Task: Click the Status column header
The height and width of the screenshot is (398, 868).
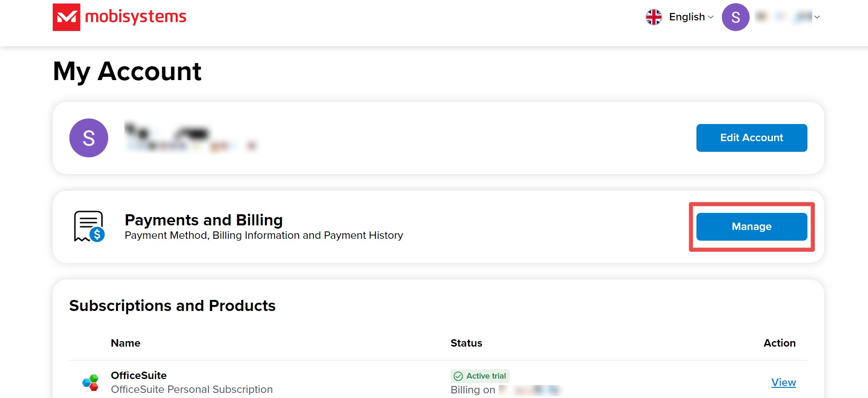Action: click(466, 343)
